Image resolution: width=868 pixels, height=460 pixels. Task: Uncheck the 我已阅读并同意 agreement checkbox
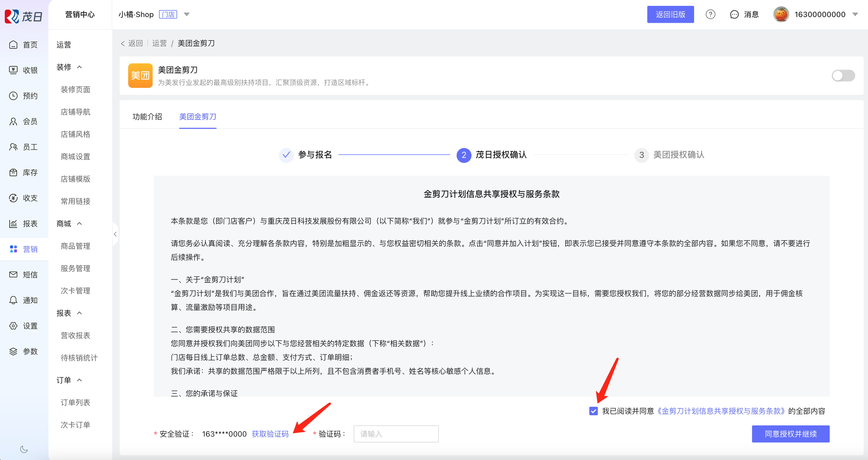593,411
